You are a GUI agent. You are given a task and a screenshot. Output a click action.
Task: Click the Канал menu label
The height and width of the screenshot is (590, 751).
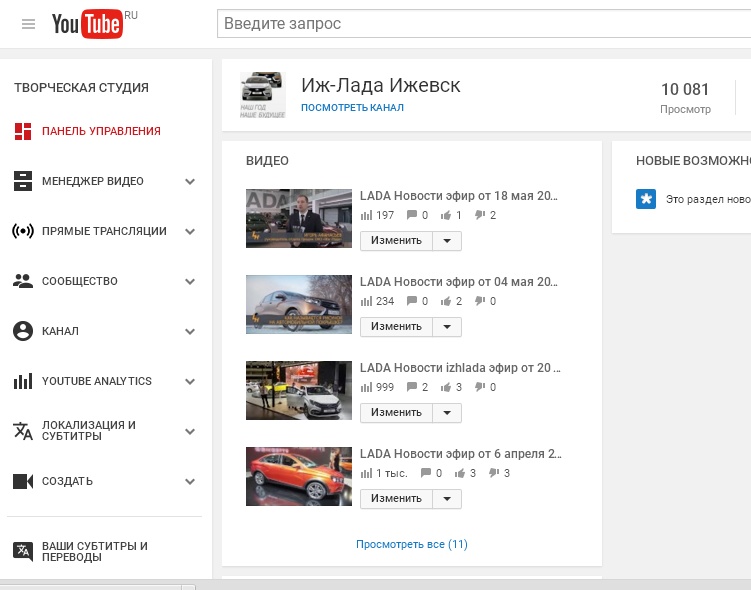tap(60, 331)
